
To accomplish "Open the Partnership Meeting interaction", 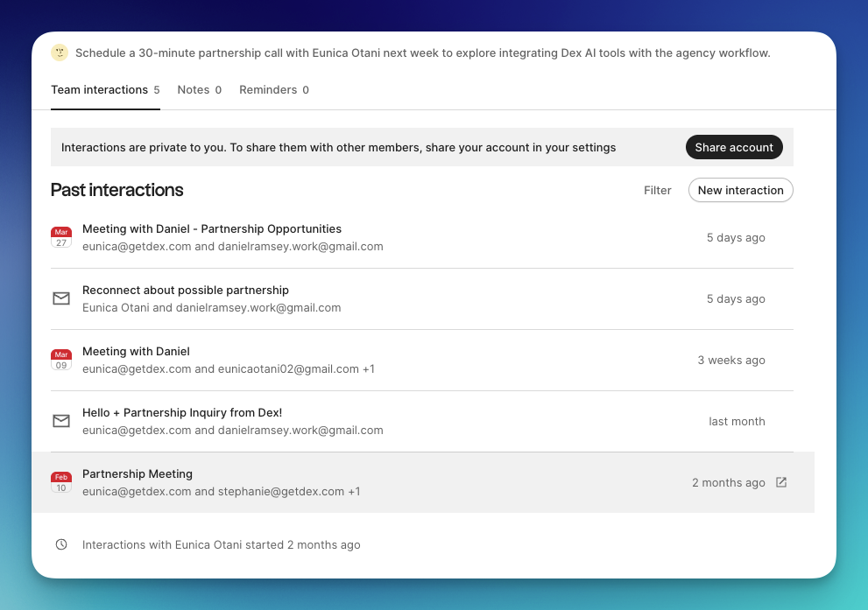I will point(138,473).
